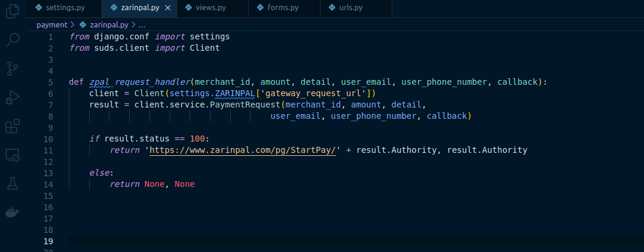Click the Python icon on settings.py tab
644x252 pixels.
39,8
